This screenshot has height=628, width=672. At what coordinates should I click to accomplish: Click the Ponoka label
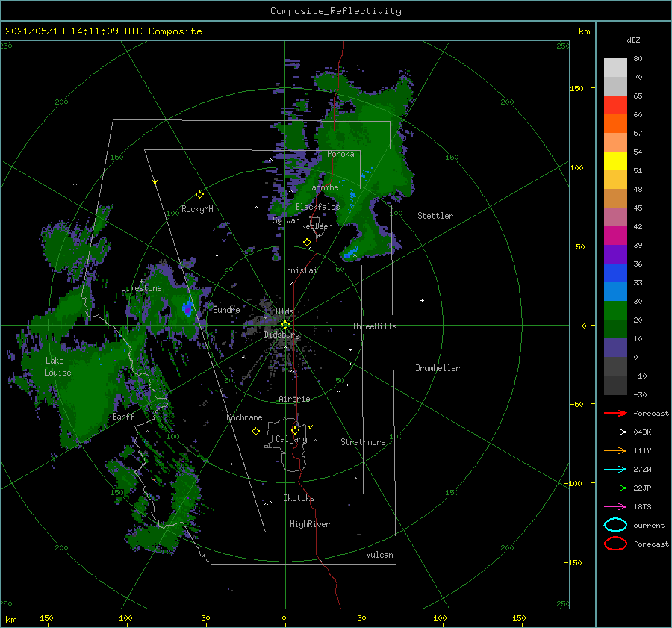click(x=340, y=154)
